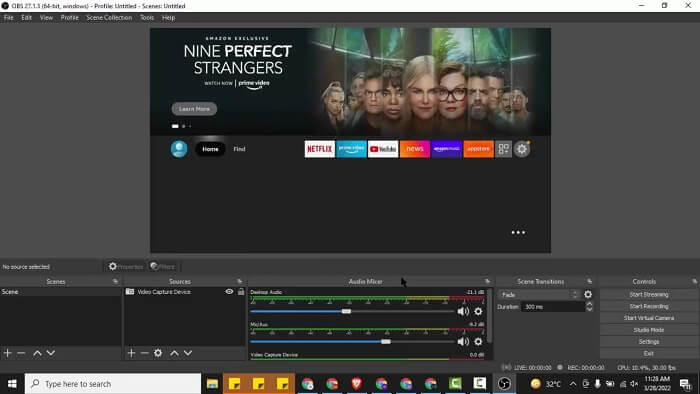
Task: Open the Scene Collection menu
Action: (x=109, y=17)
